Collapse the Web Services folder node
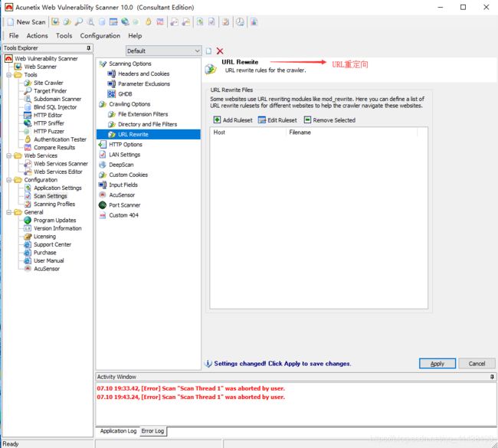This screenshot has height=448, width=498. 9,155
